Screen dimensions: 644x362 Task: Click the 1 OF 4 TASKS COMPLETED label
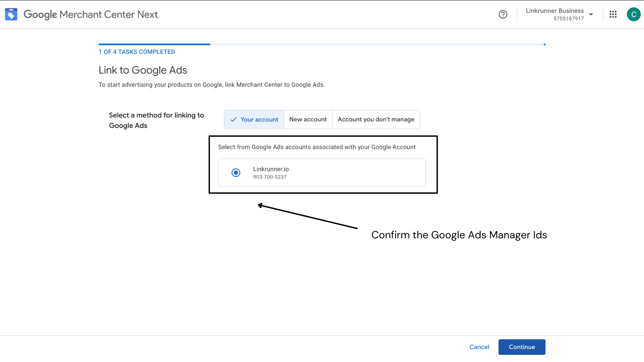pyautogui.click(x=137, y=52)
